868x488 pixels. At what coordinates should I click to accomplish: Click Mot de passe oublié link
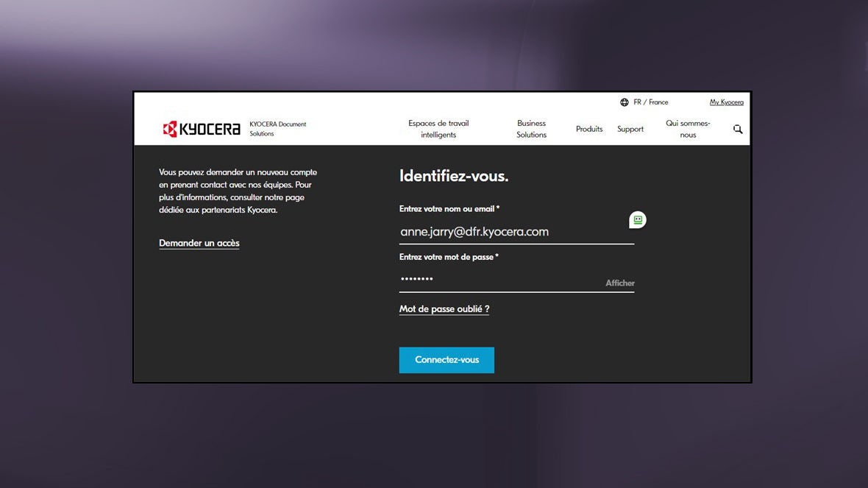(x=444, y=309)
